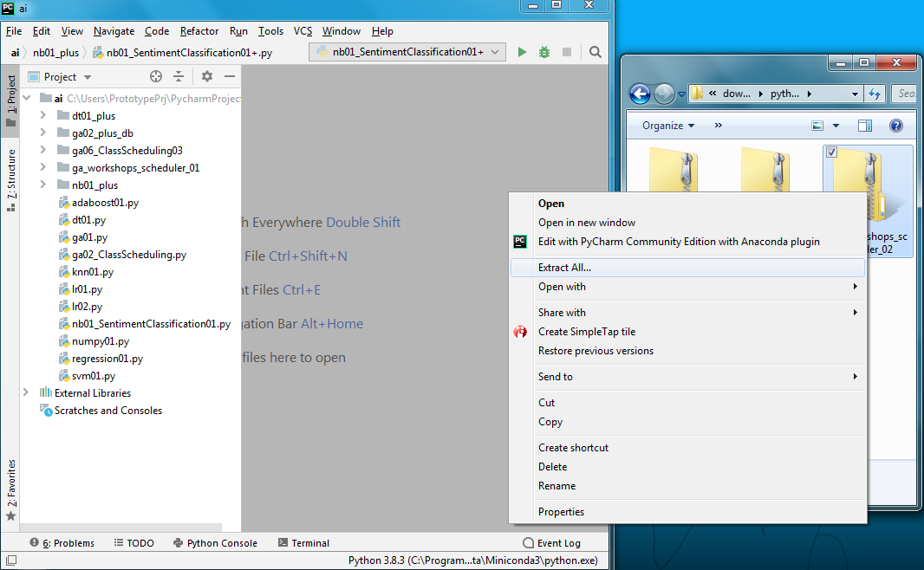
Task: Run the nb01_SentimentClassification01+ configuration
Action: click(x=522, y=51)
